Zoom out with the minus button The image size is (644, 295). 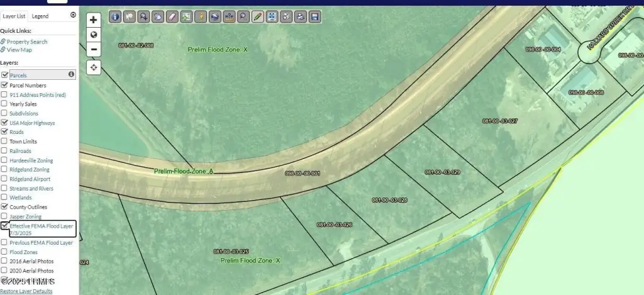(x=94, y=49)
